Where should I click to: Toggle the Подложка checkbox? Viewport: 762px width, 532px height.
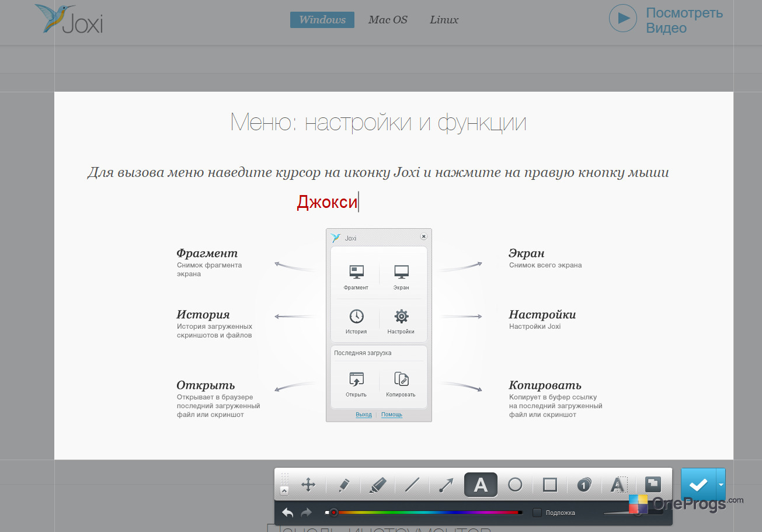pyautogui.click(x=537, y=512)
